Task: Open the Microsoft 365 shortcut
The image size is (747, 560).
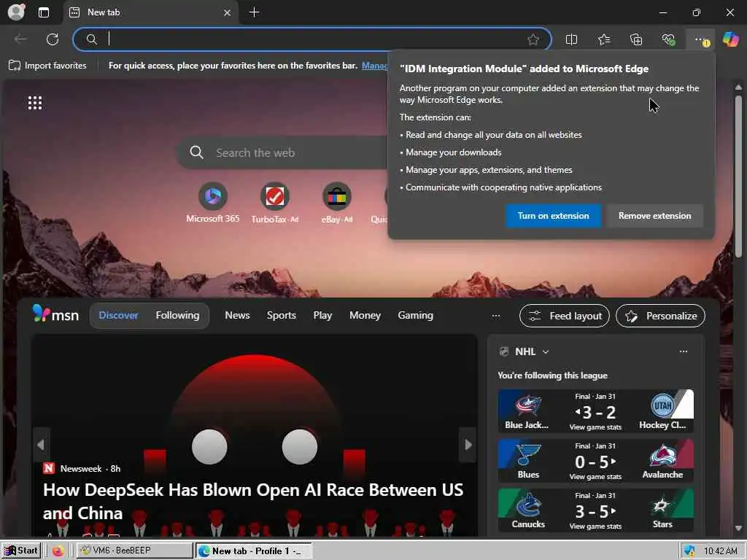Action: [x=212, y=203]
